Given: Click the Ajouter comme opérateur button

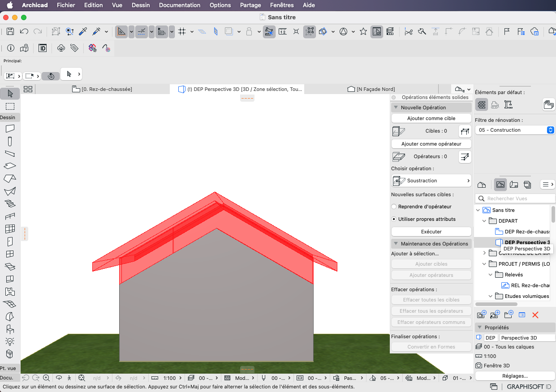Looking at the screenshot, I should click(431, 144).
